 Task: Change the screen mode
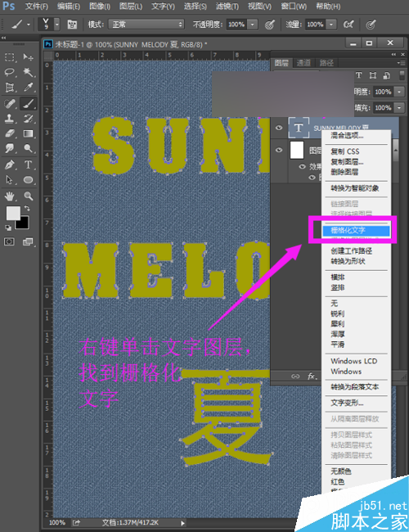(28, 241)
